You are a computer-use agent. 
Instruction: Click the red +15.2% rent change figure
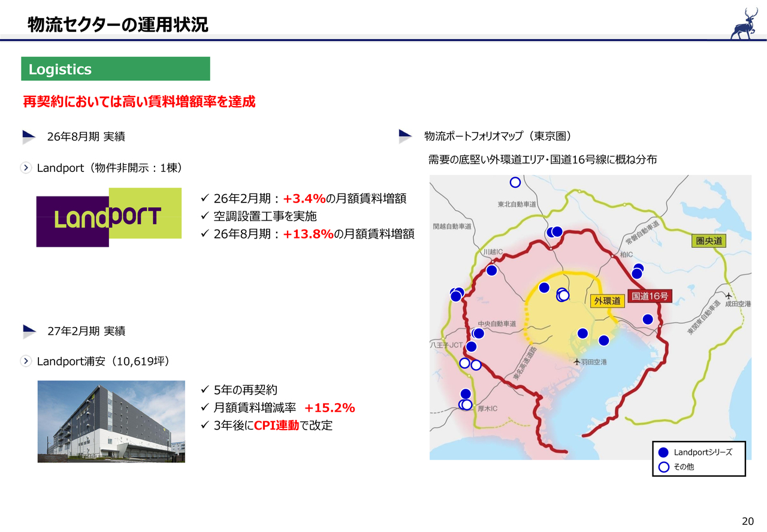330,408
